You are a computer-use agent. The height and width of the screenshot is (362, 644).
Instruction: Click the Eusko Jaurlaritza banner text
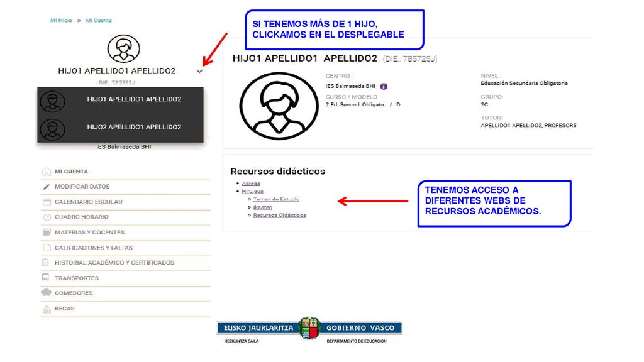click(x=258, y=328)
